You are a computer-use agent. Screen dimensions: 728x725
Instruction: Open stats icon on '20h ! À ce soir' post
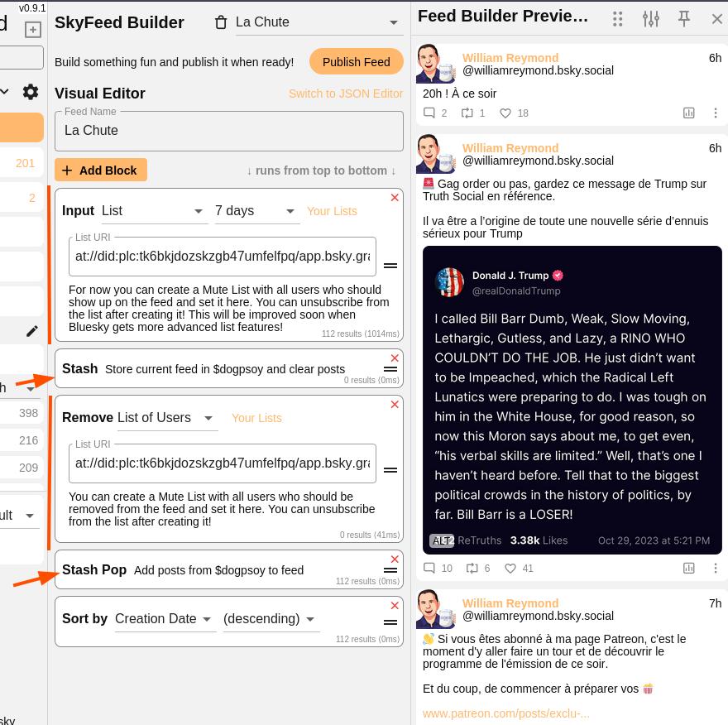tap(688, 113)
